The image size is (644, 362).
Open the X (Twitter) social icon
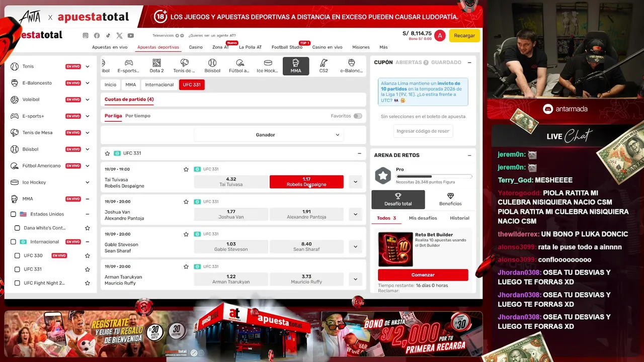click(x=119, y=36)
